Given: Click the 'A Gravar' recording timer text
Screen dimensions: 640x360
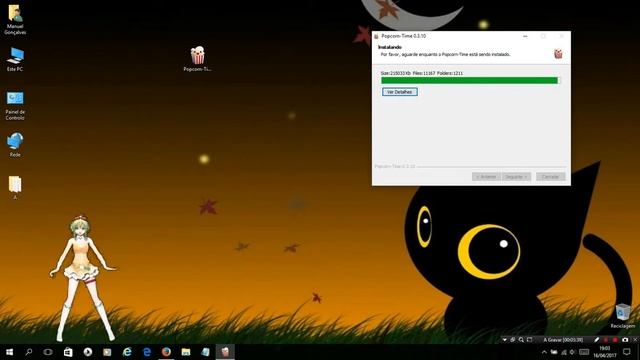Looking at the screenshot, I should [563, 340].
